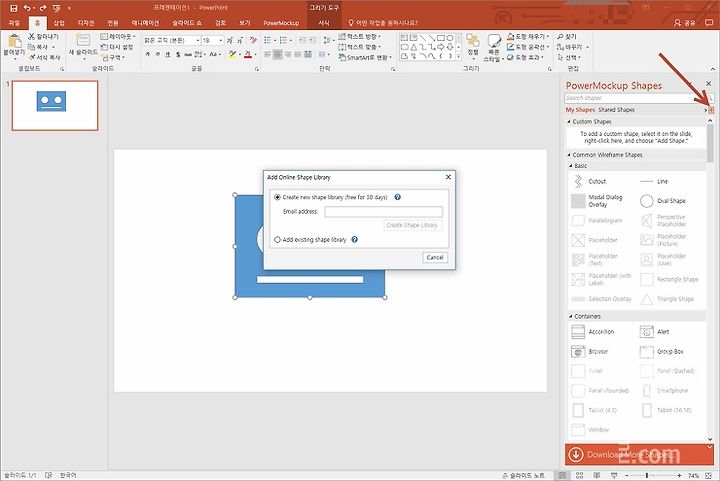
Task: Collapse the Custom Shapes section
Action: 569,122
